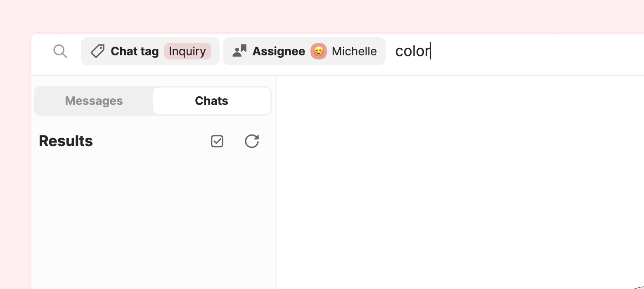Click the tag icon in Chat tag filter

[97, 51]
